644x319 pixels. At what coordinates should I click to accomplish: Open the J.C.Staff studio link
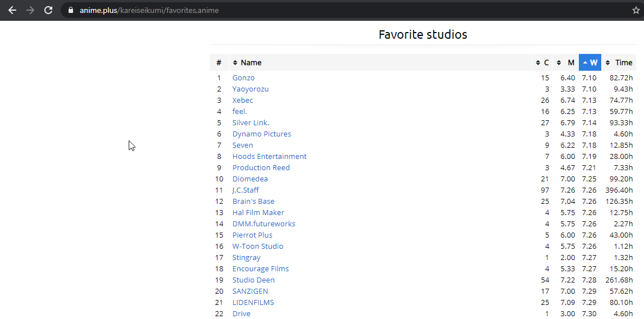(246, 190)
